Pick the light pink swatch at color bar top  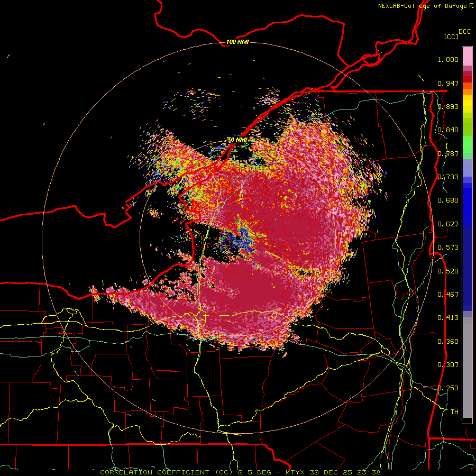467,56
